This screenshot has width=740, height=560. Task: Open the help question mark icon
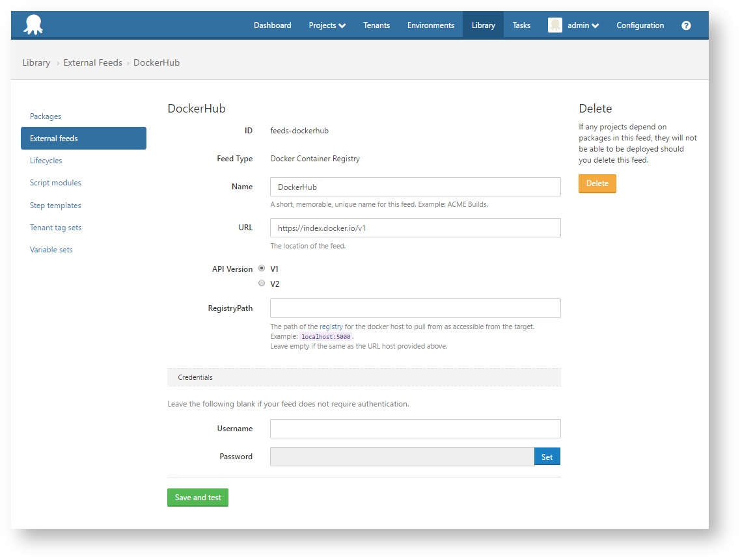pyautogui.click(x=686, y=25)
